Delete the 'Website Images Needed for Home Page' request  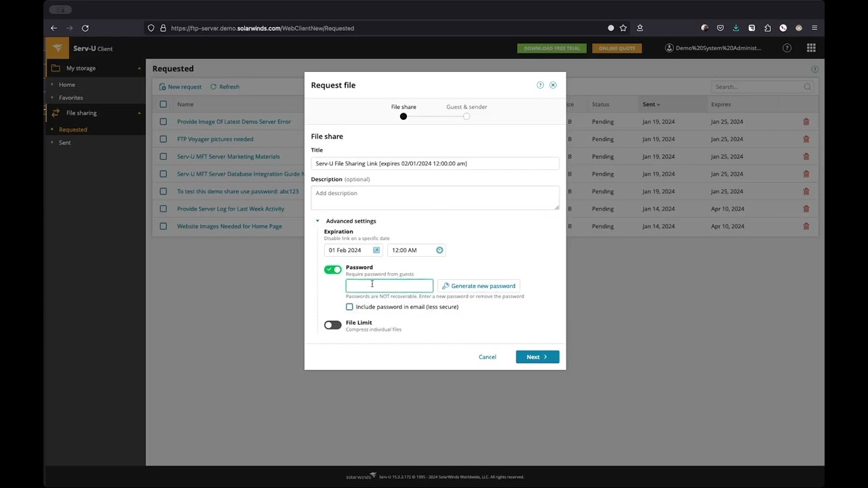click(x=806, y=226)
